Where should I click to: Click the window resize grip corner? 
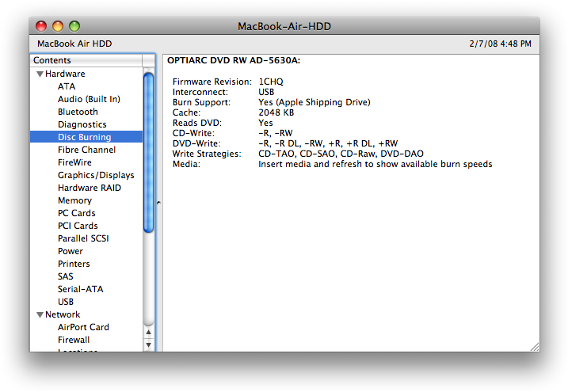tap(535, 347)
